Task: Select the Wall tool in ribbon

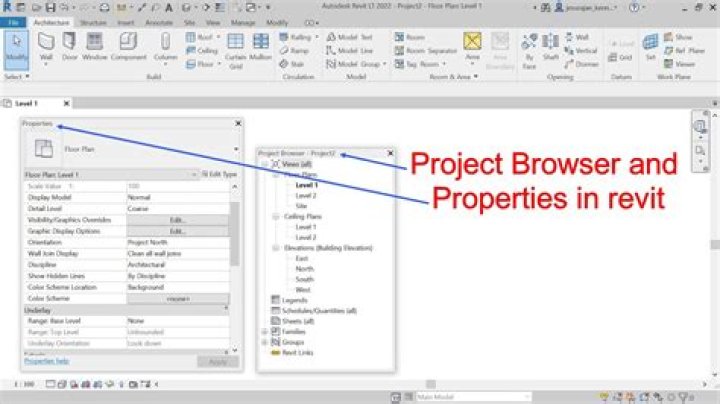Action: click(46, 47)
